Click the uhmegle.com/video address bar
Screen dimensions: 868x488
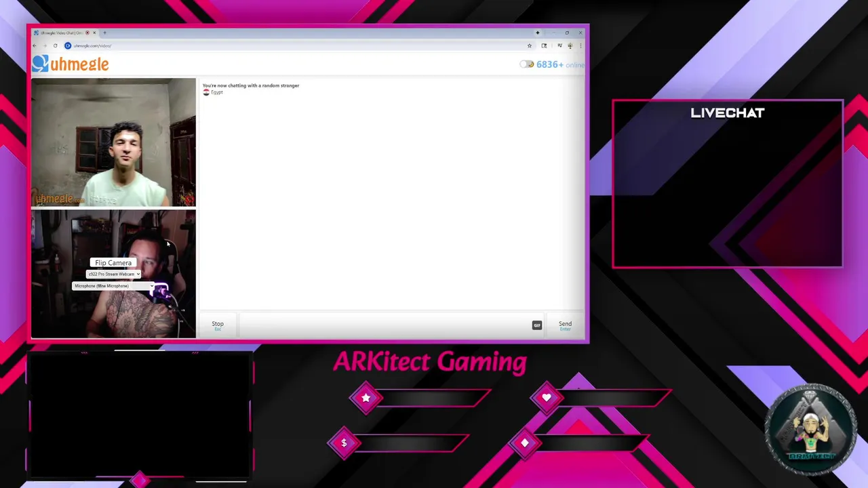[x=298, y=45]
